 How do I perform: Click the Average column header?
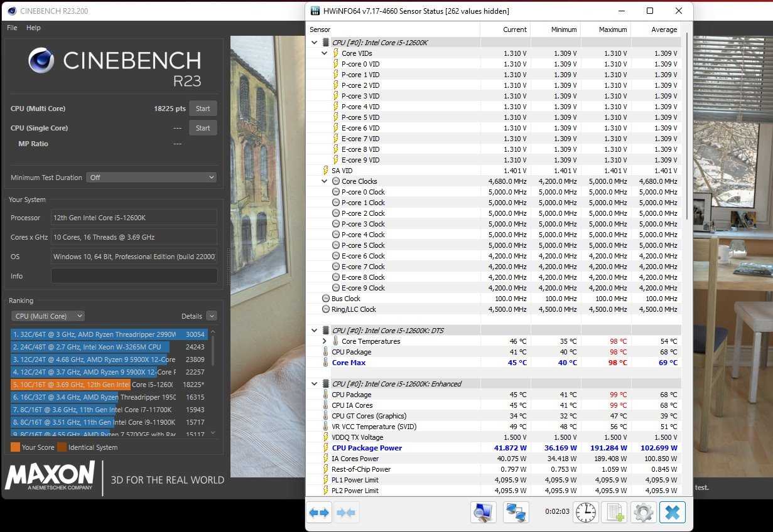(x=656, y=29)
